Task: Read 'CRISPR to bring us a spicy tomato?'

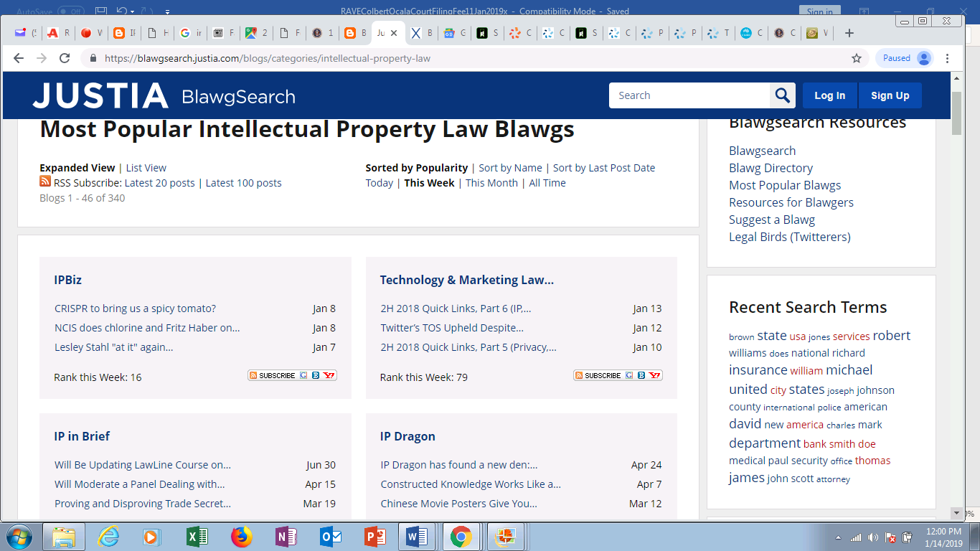Action: click(x=135, y=309)
